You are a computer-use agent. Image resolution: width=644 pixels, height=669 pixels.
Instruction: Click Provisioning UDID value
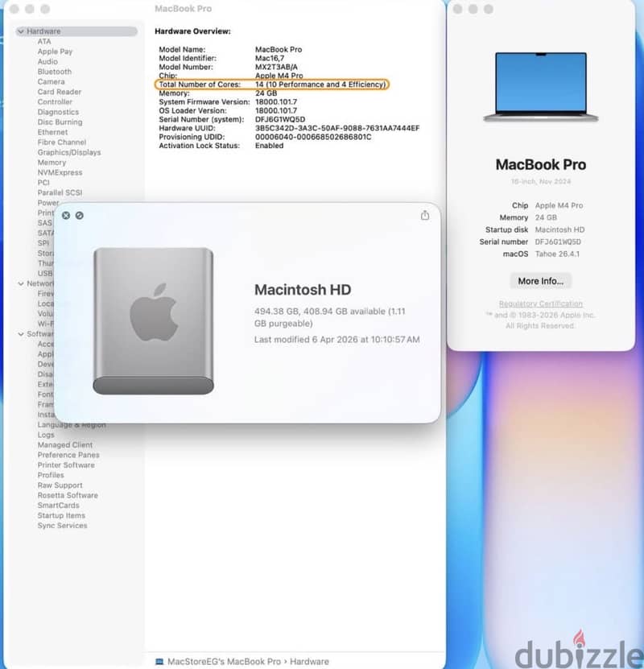313,137
